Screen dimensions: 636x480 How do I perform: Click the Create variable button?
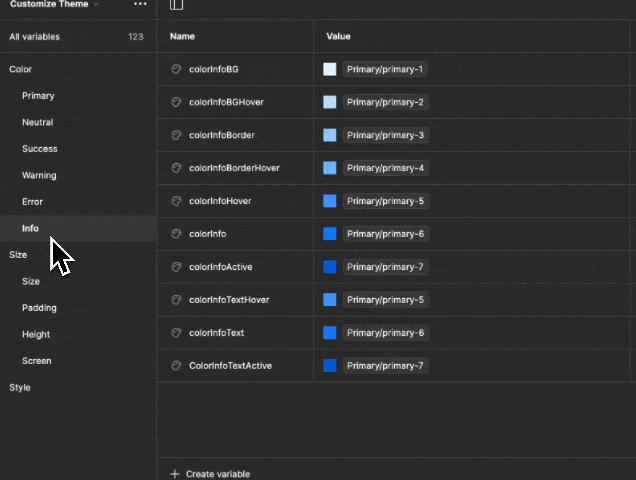point(210,474)
